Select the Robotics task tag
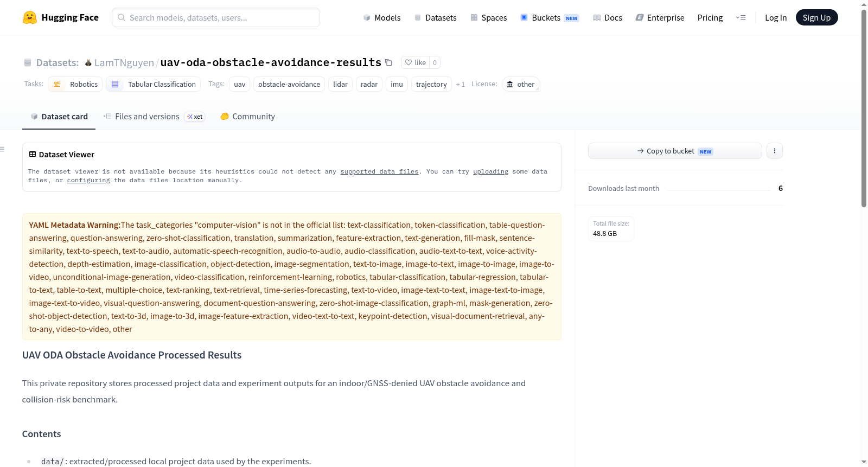This screenshot has height=467, width=868. pos(75,84)
